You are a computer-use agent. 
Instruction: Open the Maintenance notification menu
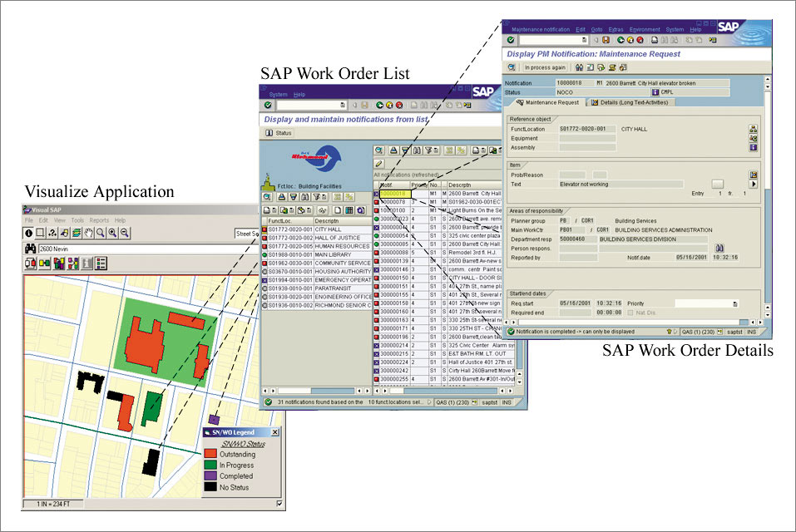pyautogui.click(x=540, y=29)
